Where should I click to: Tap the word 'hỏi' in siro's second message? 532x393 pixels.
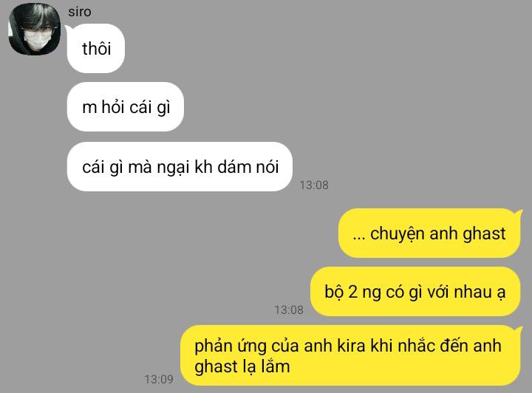pos(113,107)
